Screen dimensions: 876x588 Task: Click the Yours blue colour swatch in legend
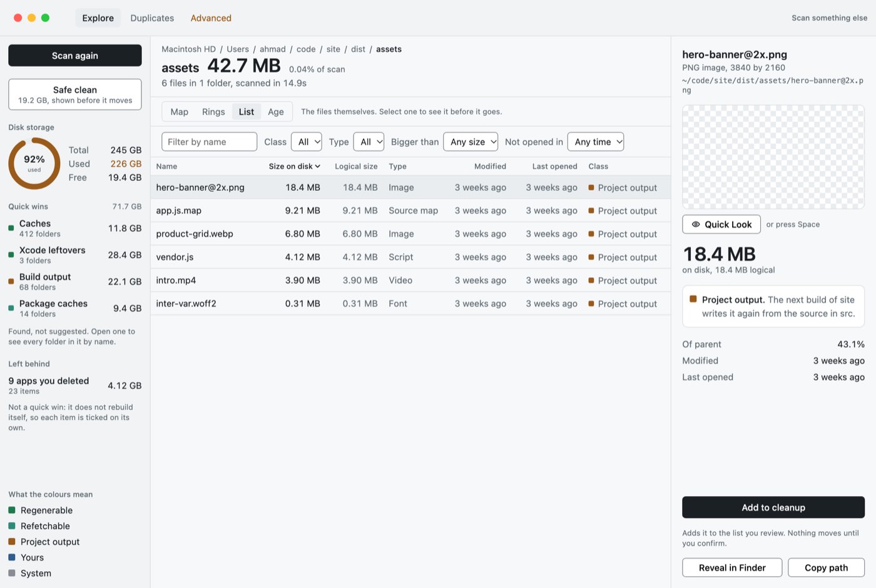[x=12, y=557]
